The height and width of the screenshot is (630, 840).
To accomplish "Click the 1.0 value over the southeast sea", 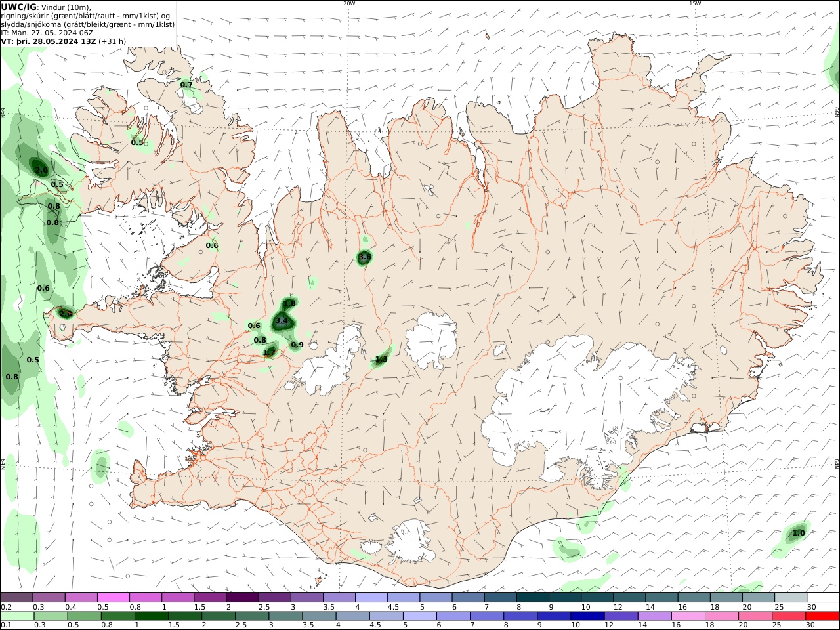I will 799,533.
